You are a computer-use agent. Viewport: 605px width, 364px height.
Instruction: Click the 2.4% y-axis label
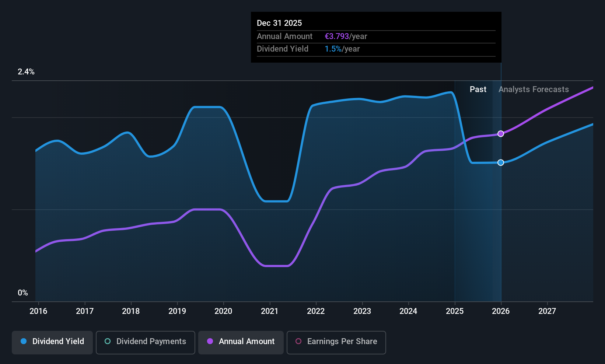click(26, 72)
